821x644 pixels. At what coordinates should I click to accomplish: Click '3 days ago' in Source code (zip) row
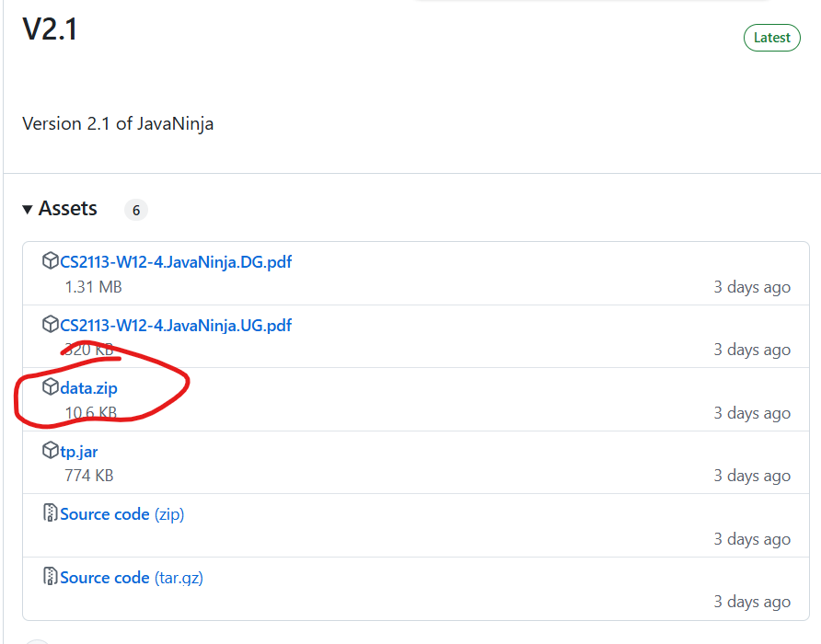pos(752,539)
